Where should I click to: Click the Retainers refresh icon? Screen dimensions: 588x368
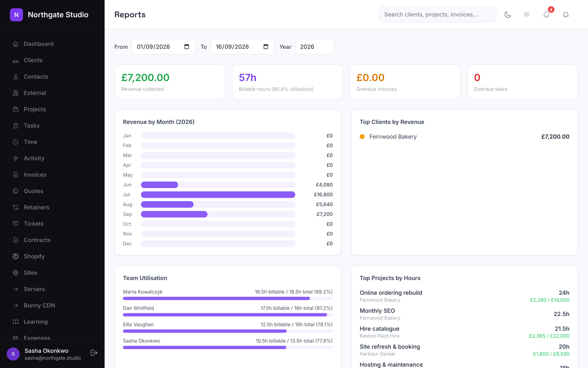pos(16,207)
